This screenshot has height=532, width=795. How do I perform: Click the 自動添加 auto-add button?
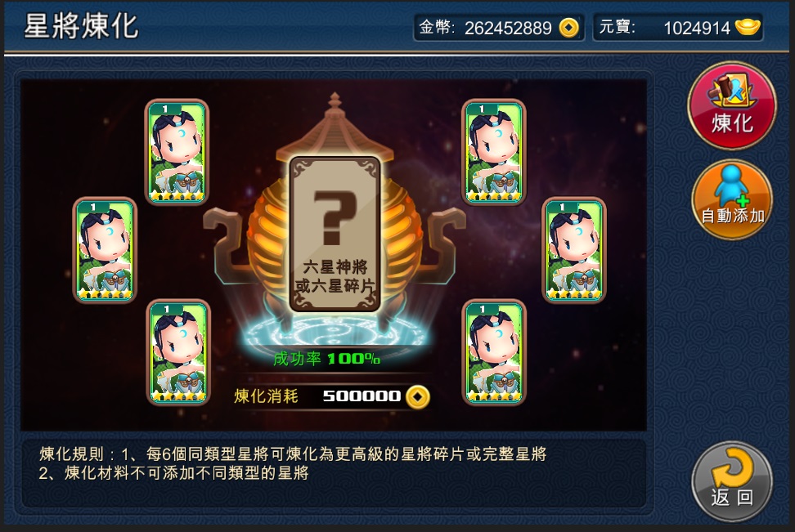click(x=732, y=199)
